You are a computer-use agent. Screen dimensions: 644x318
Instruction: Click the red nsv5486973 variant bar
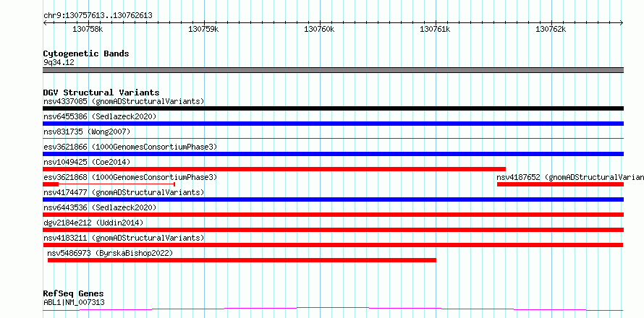(242, 260)
